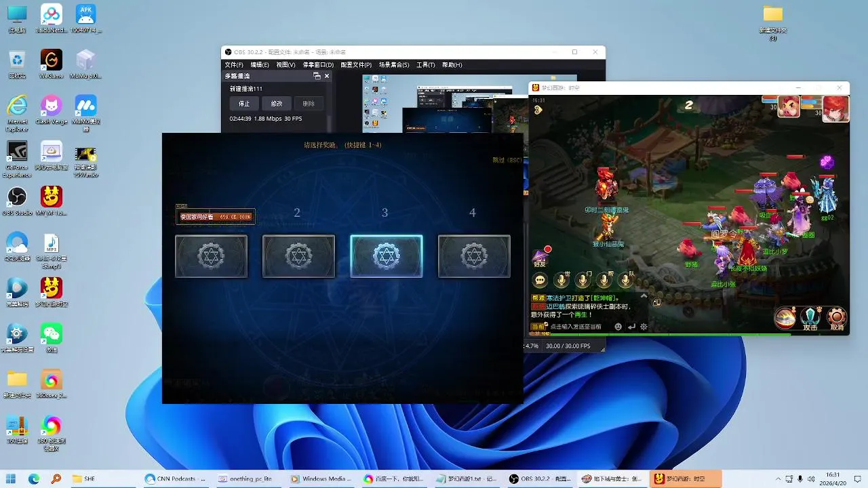This screenshot has height=488, width=868.
Task: Open the 编辑(E) menu in OBS
Action: [260, 65]
